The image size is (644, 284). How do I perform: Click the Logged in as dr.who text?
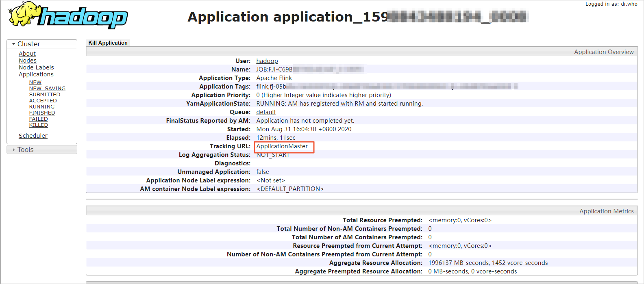(611, 4)
